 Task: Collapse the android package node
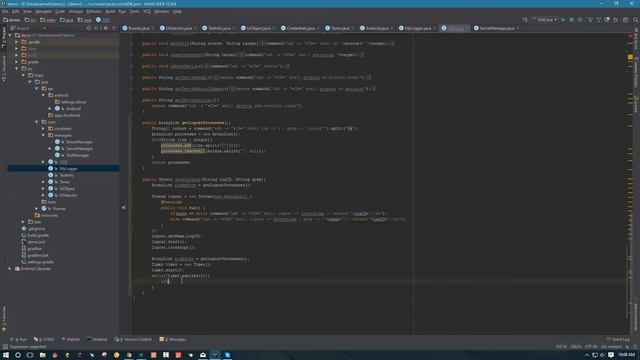[43, 95]
